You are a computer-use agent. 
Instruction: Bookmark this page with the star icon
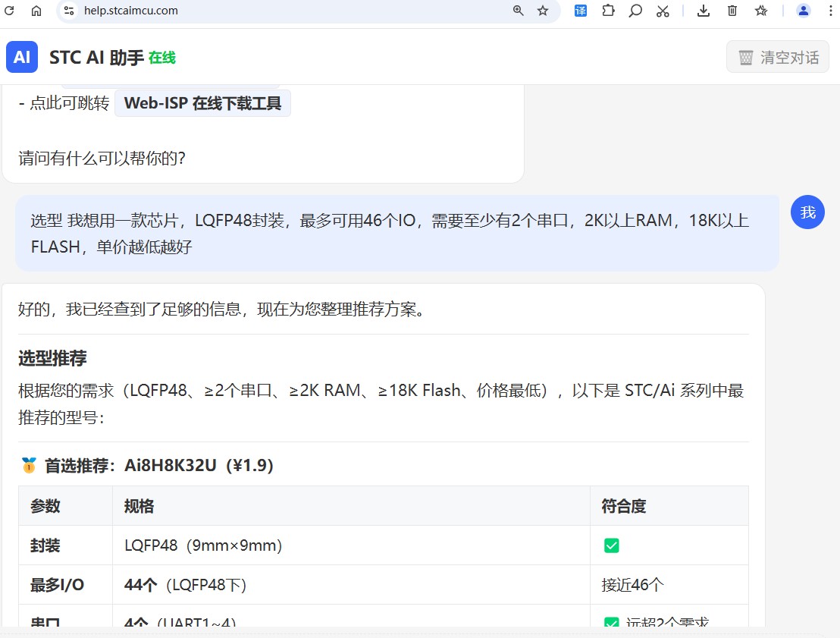pyautogui.click(x=543, y=11)
